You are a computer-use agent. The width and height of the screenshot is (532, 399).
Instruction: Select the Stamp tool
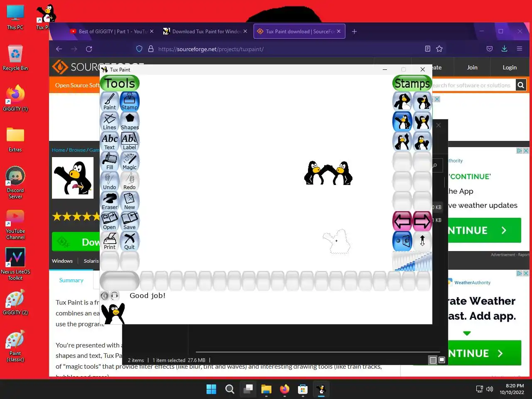pyautogui.click(x=130, y=101)
